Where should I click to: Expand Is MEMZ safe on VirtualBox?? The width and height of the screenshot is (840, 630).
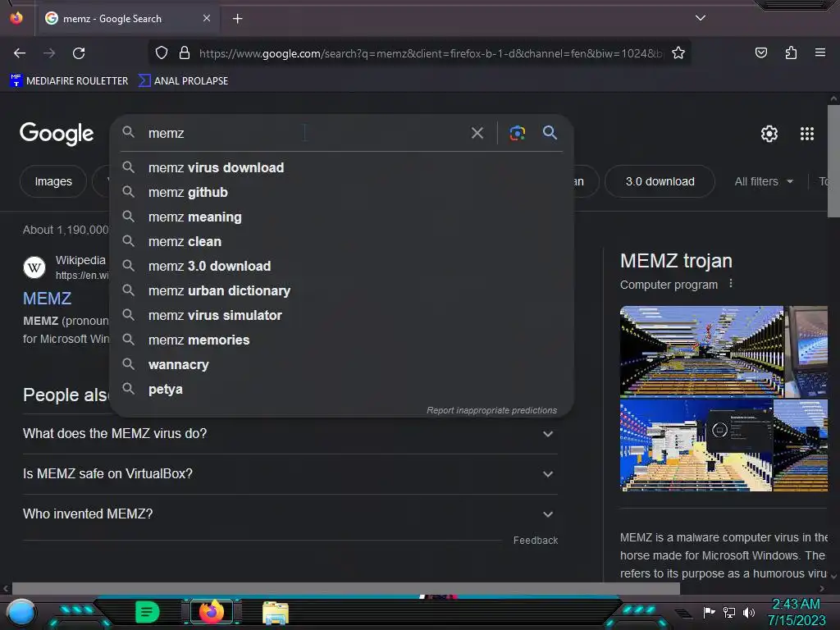[290, 473]
